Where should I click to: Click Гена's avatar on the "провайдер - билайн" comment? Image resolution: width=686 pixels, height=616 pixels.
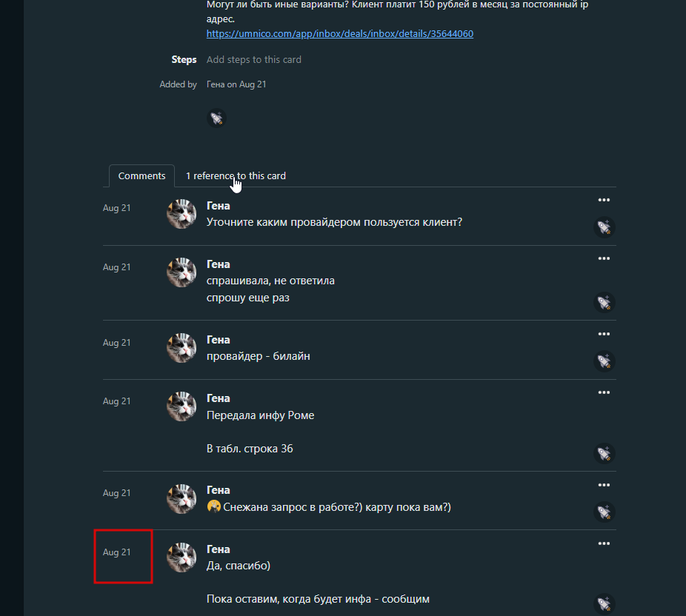(x=182, y=348)
